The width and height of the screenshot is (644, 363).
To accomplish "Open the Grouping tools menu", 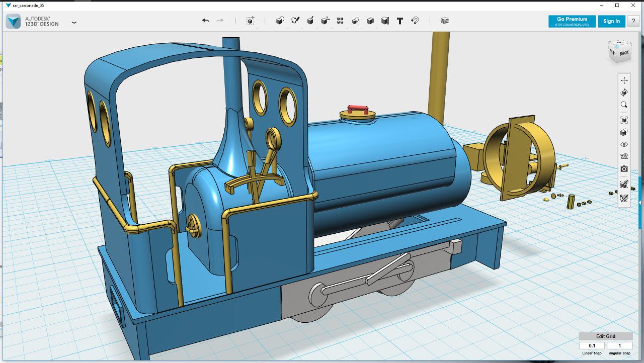I will point(355,21).
